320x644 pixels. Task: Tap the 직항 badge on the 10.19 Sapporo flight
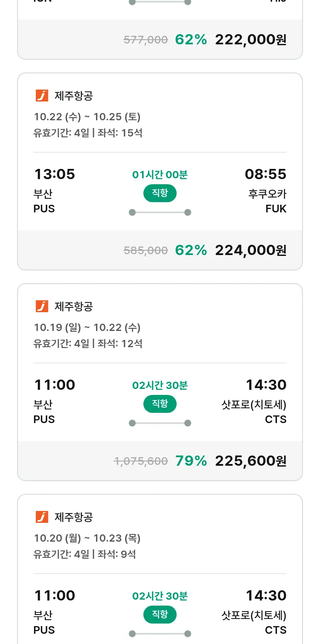(160, 404)
